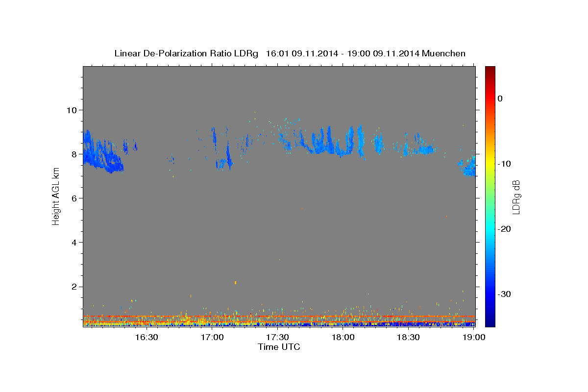Click the colorbar value -20
588x392 pixels.
pyautogui.click(x=504, y=229)
